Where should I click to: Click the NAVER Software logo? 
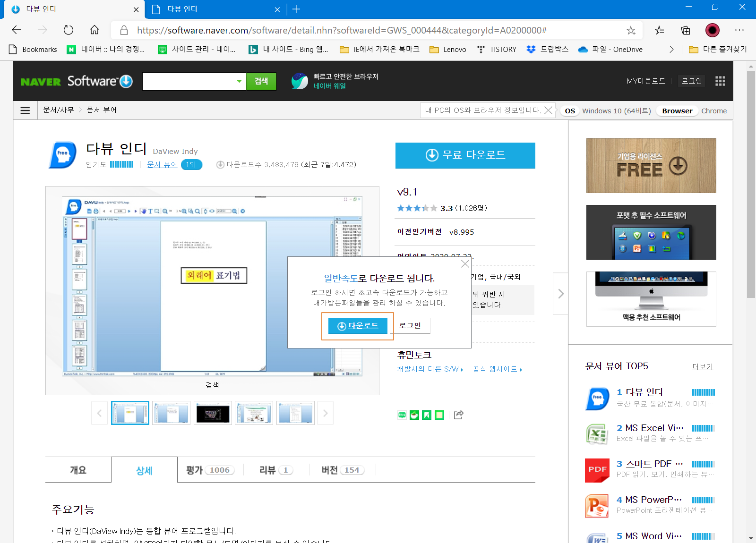coord(77,81)
